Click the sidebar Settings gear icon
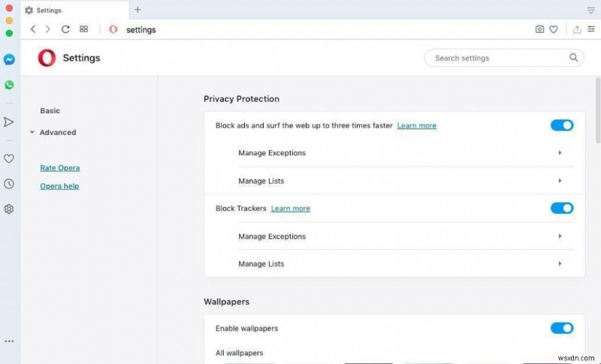The height and width of the screenshot is (364, 601). click(9, 209)
